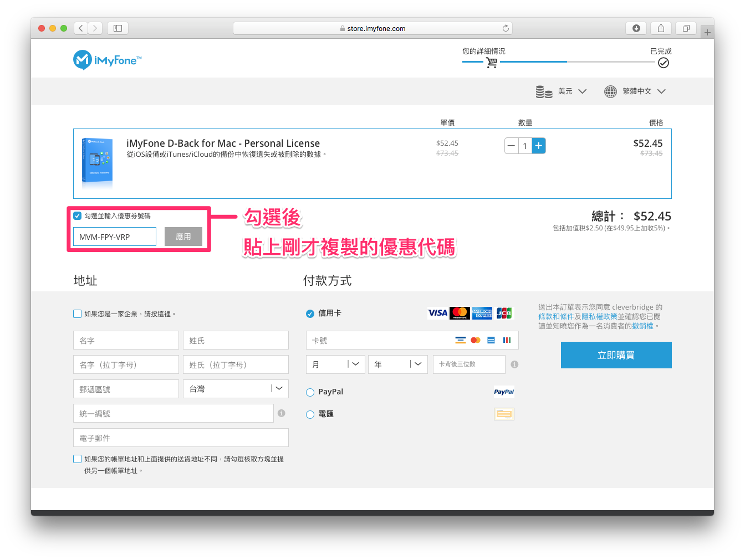Open the 條款和條件 terms link
The width and height of the screenshot is (745, 560).
tap(556, 317)
